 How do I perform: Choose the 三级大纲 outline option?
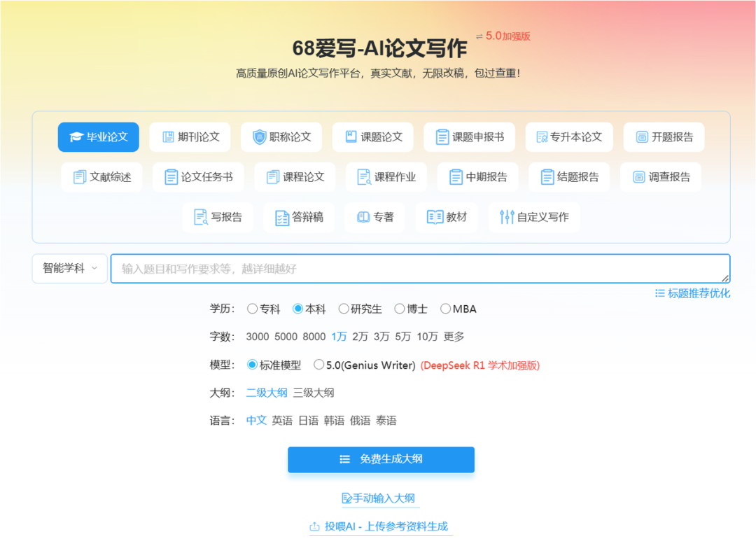click(x=314, y=393)
